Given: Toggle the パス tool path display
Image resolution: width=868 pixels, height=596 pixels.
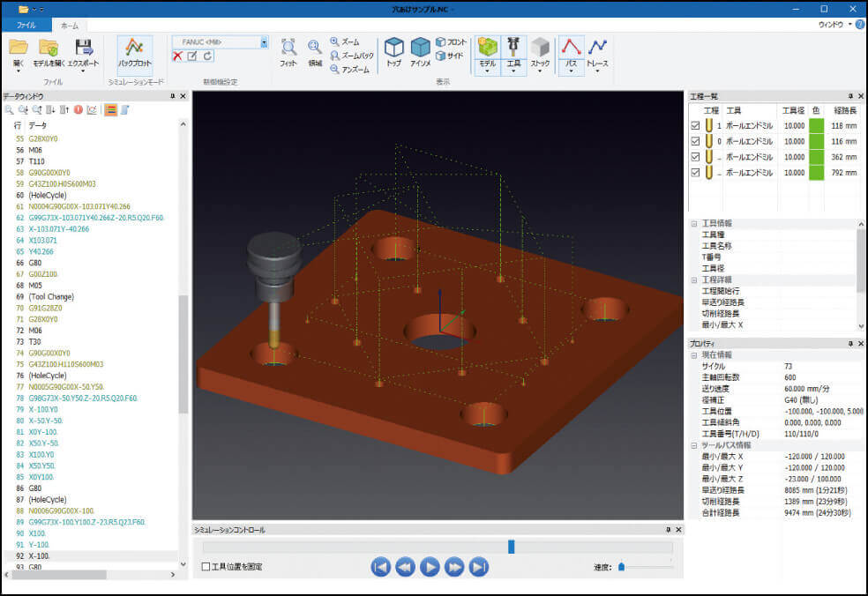Looking at the screenshot, I should [572, 49].
